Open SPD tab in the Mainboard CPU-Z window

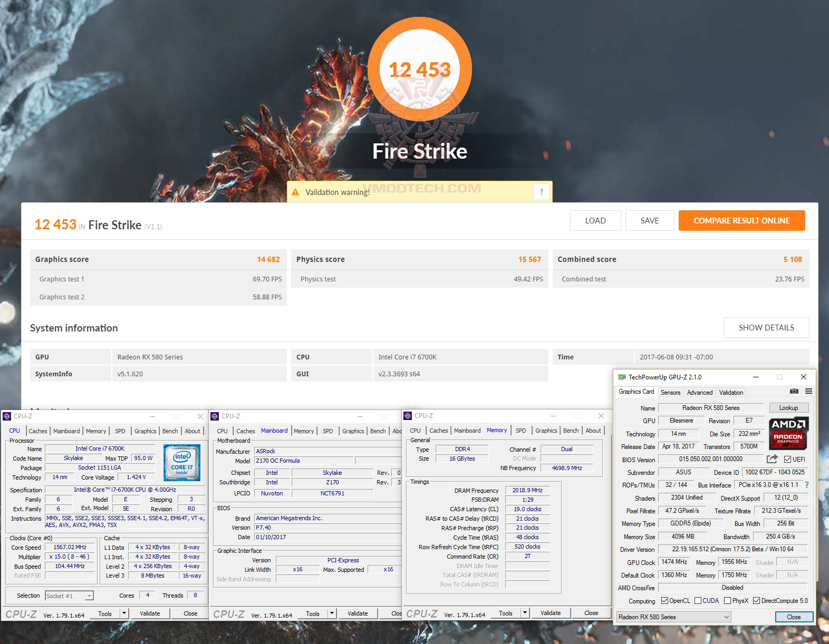click(327, 431)
